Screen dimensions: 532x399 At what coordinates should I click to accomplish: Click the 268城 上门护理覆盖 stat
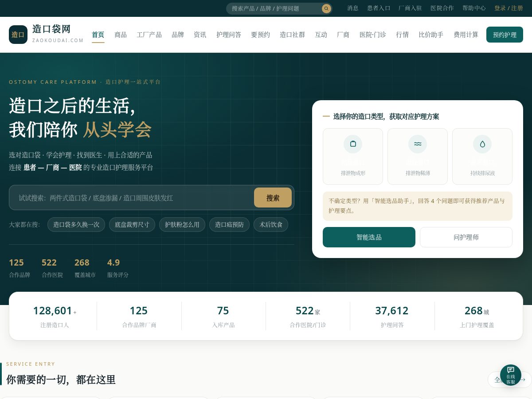(477, 316)
